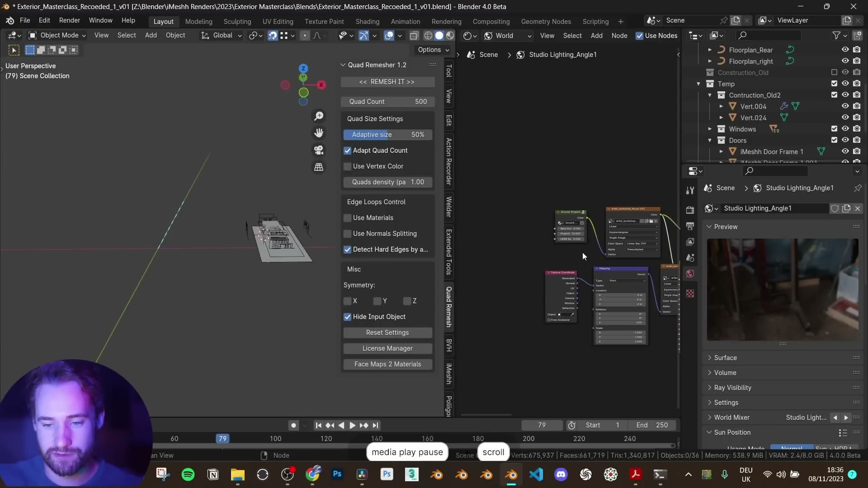Select wireframe viewport shading mode

(x=428, y=35)
